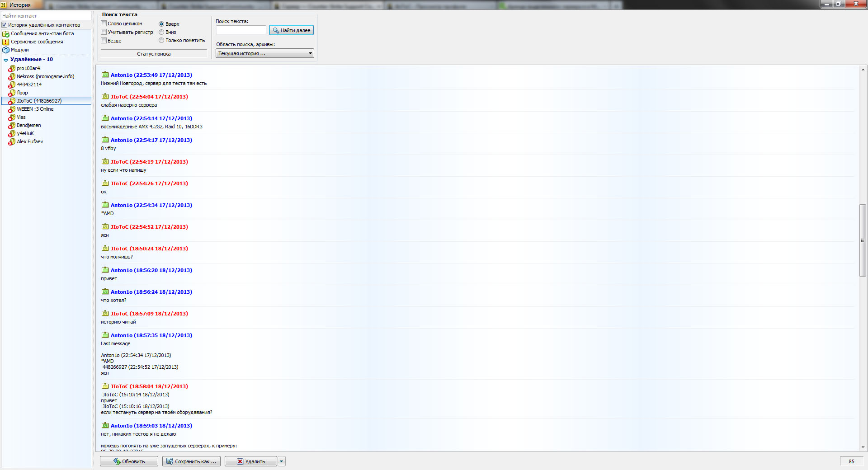Click scrollbar up arrow in history pane
The height and width of the screenshot is (470, 868).
point(863,70)
